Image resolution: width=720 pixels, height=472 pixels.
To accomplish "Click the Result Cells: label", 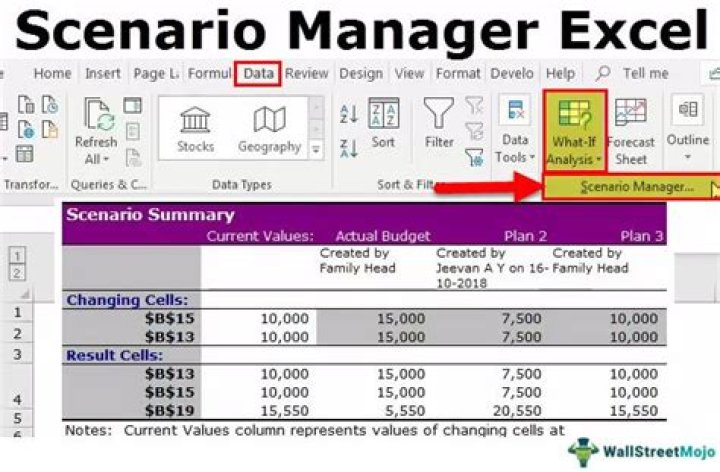I will (x=114, y=355).
